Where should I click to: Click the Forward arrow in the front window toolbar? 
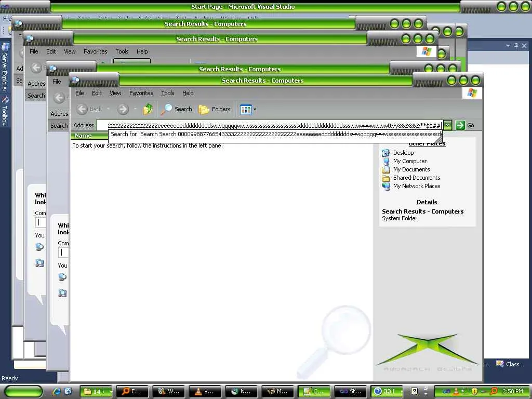123,109
